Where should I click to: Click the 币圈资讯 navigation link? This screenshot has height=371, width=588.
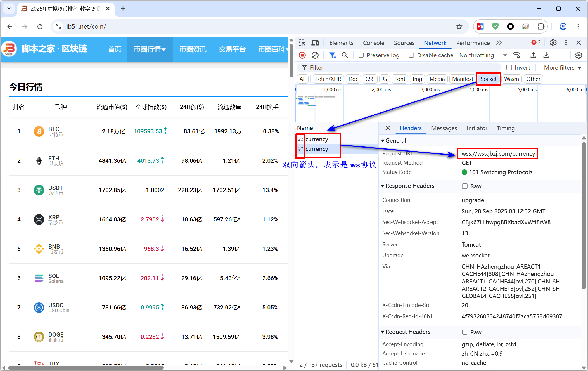(193, 49)
